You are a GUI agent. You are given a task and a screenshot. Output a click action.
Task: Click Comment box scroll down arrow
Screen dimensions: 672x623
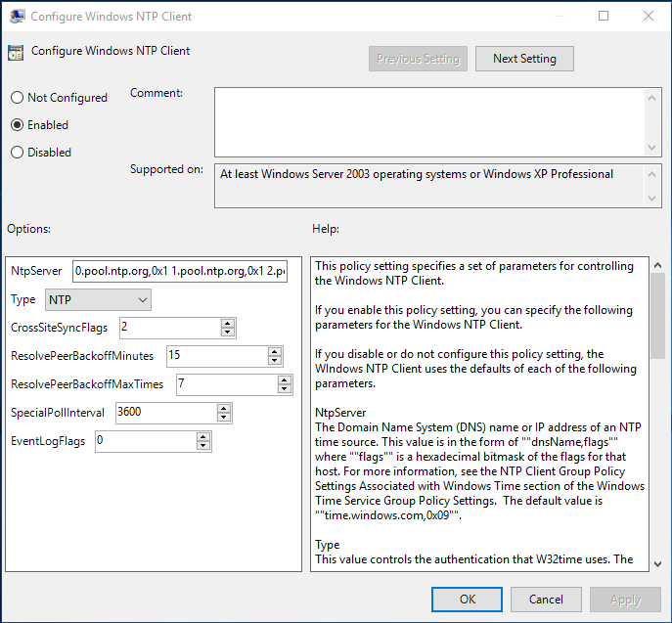(651, 148)
